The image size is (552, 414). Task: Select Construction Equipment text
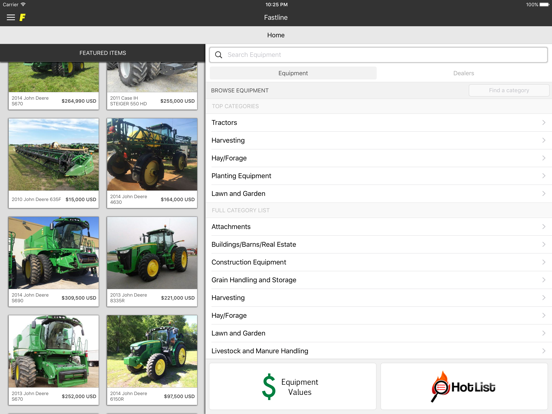click(x=249, y=262)
